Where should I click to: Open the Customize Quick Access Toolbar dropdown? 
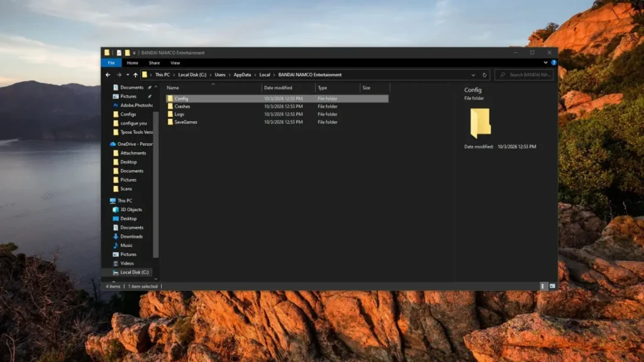pos(135,53)
